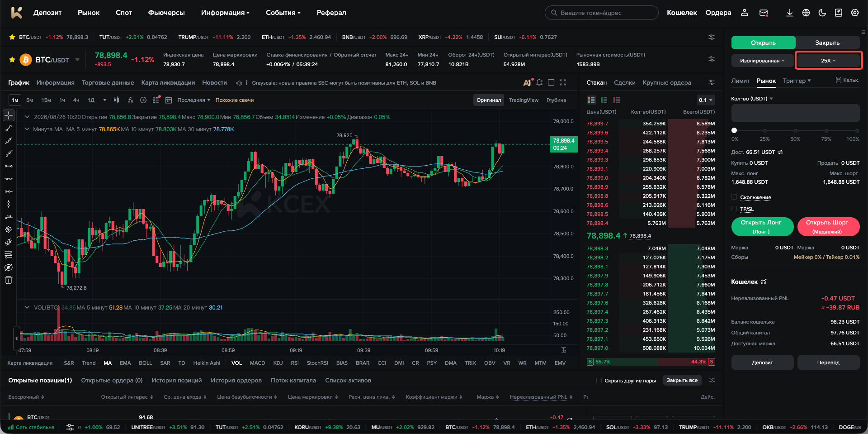868x434 pixels.
Task: Enable the TP/SL checkbox
Action: [734, 209]
